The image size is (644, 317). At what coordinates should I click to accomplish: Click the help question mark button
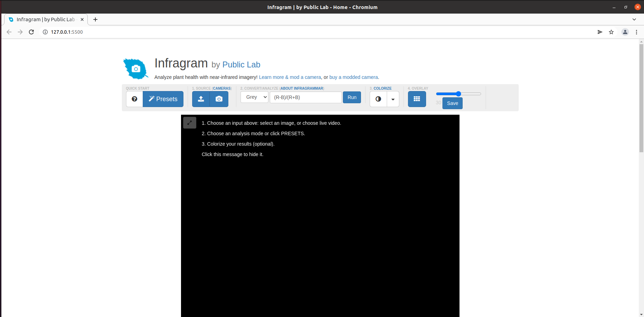click(x=134, y=99)
